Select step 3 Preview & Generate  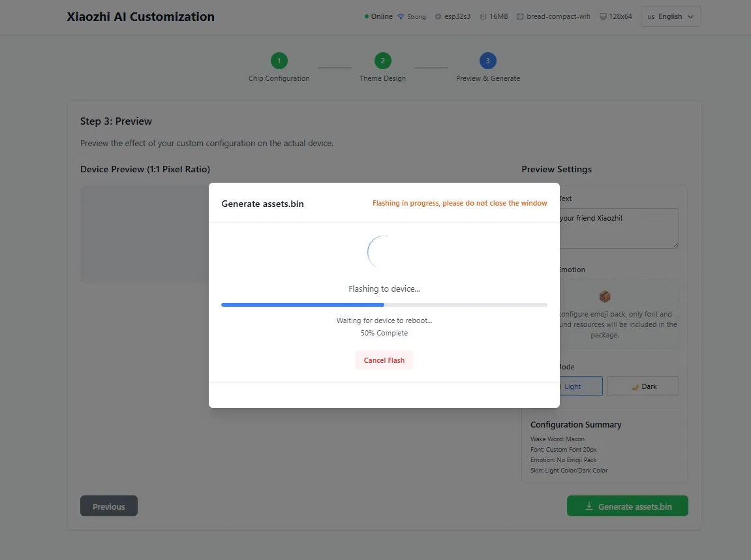point(487,61)
